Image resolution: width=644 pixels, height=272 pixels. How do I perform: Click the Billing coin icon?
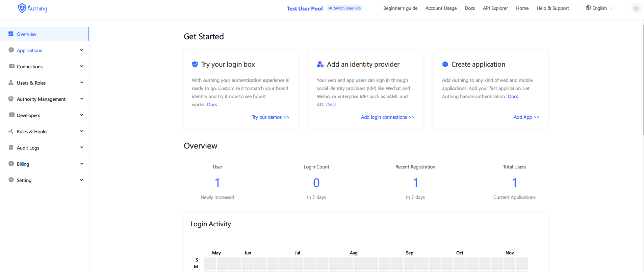(11, 164)
